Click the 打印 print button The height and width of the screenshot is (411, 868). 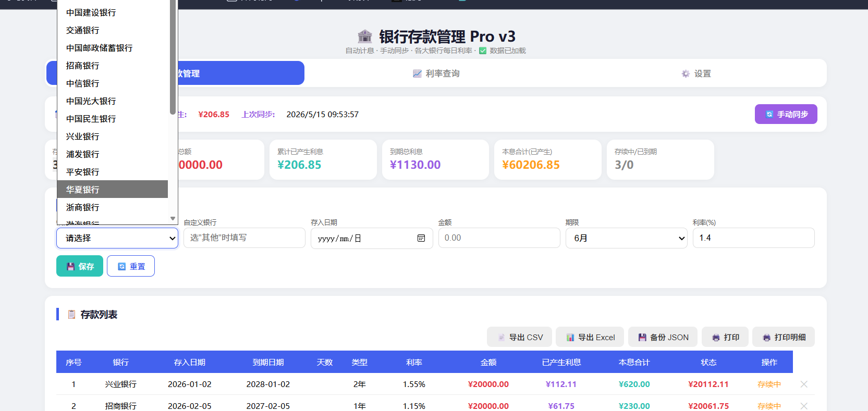pyautogui.click(x=725, y=337)
